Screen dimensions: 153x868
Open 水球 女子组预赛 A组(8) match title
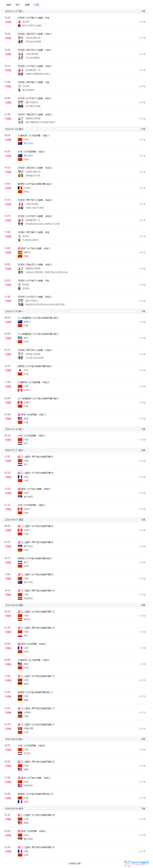[31, 746]
